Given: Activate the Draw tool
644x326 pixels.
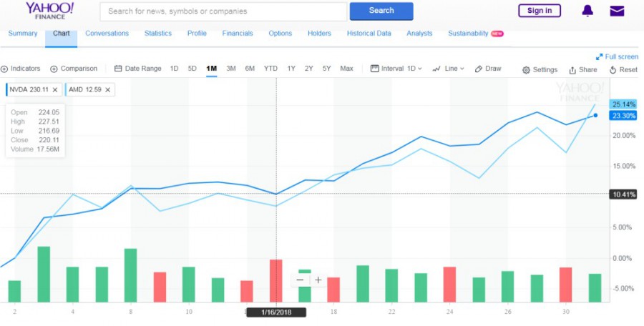Looking at the screenshot, I should 488,69.
